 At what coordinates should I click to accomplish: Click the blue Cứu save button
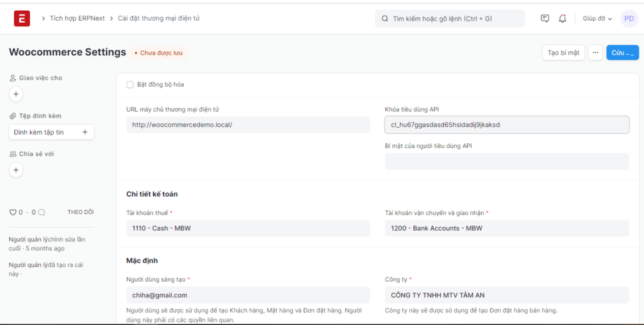tap(622, 53)
